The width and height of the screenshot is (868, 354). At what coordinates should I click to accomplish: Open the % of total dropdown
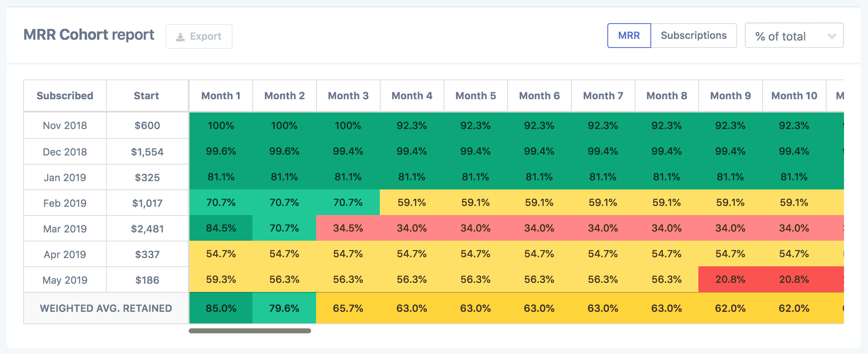pyautogui.click(x=794, y=36)
